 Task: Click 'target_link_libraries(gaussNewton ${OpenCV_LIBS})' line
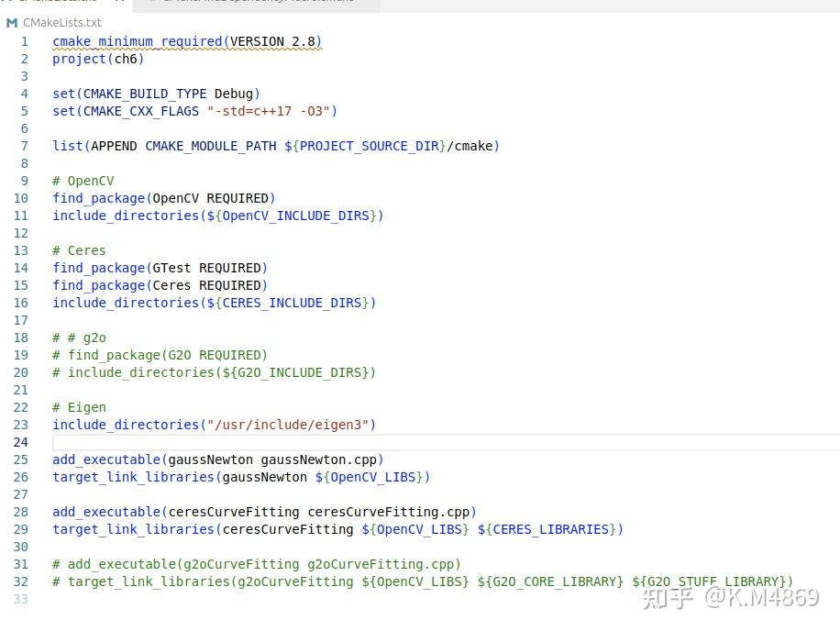(x=241, y=477)
